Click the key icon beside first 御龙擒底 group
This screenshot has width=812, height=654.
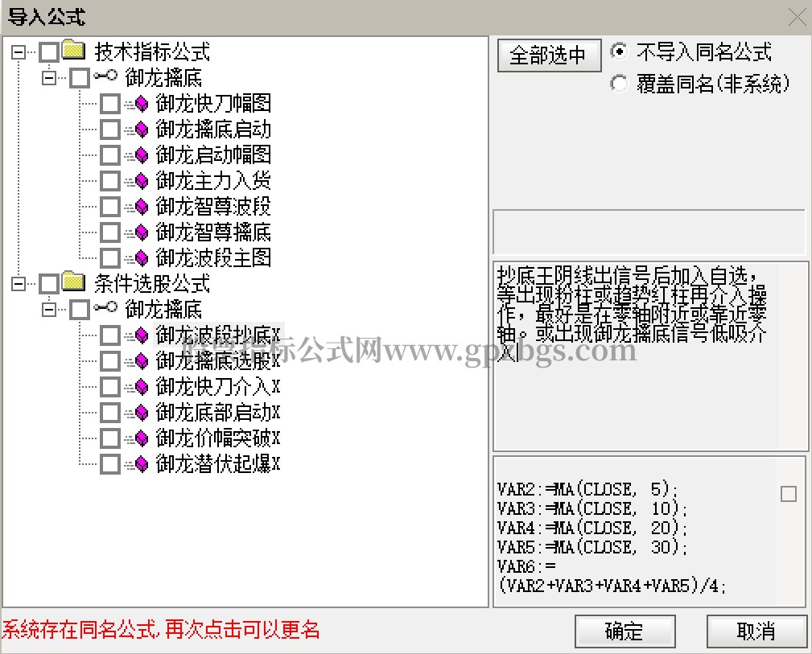(x=105, y=77)
